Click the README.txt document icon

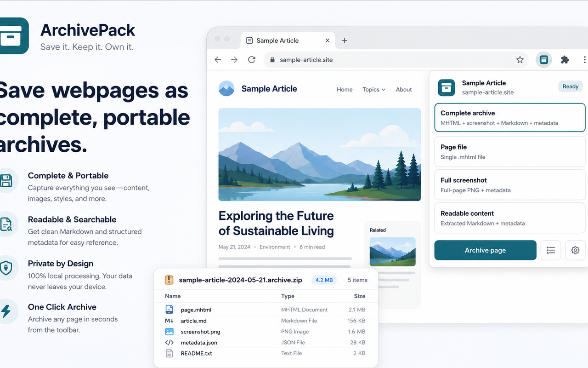(x=169, y=354)
